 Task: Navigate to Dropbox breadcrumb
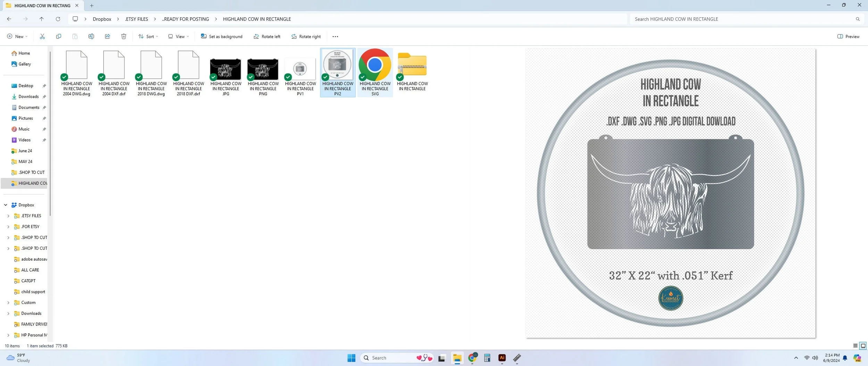(x=102, y=19)
